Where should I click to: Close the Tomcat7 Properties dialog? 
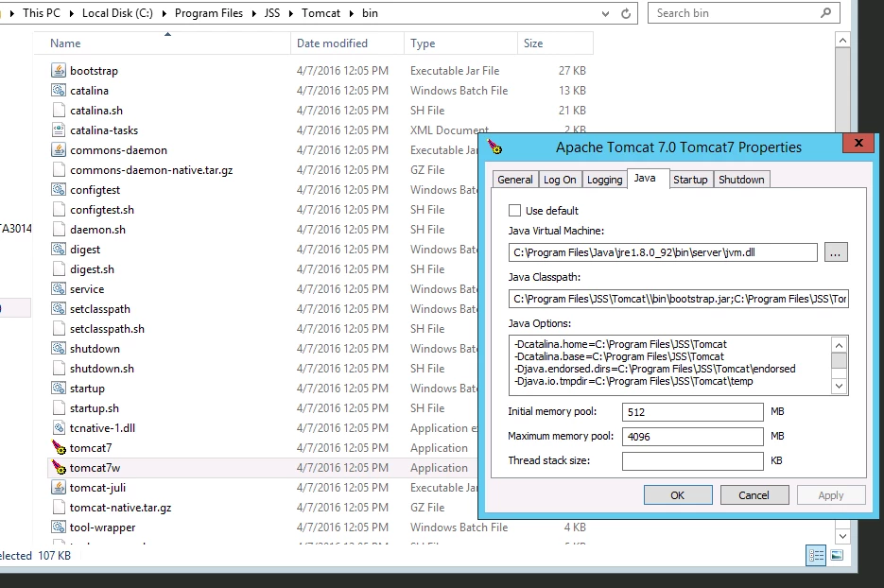[x=858, y=143]
